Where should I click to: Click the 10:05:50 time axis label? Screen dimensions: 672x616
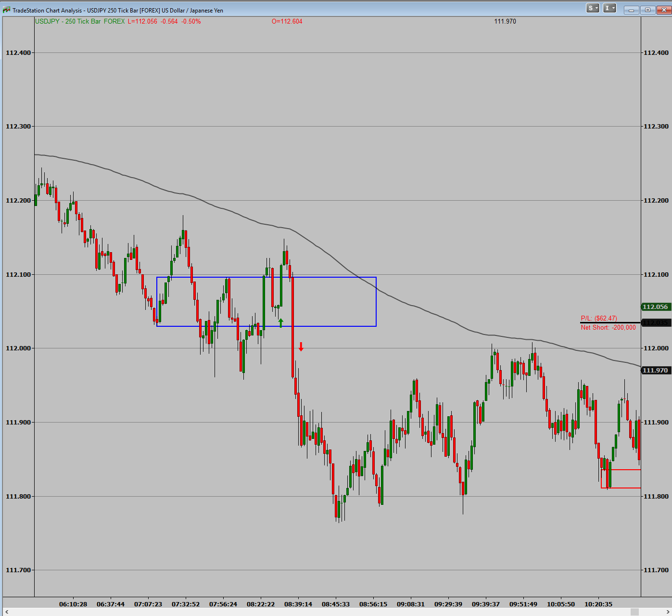click(561, 604)
